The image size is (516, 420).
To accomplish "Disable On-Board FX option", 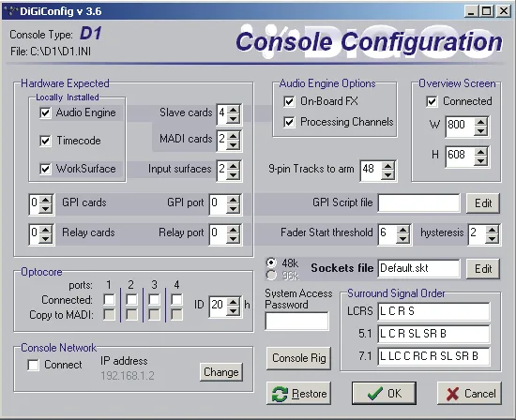I will pyautogui.click(x=289, y=101).
